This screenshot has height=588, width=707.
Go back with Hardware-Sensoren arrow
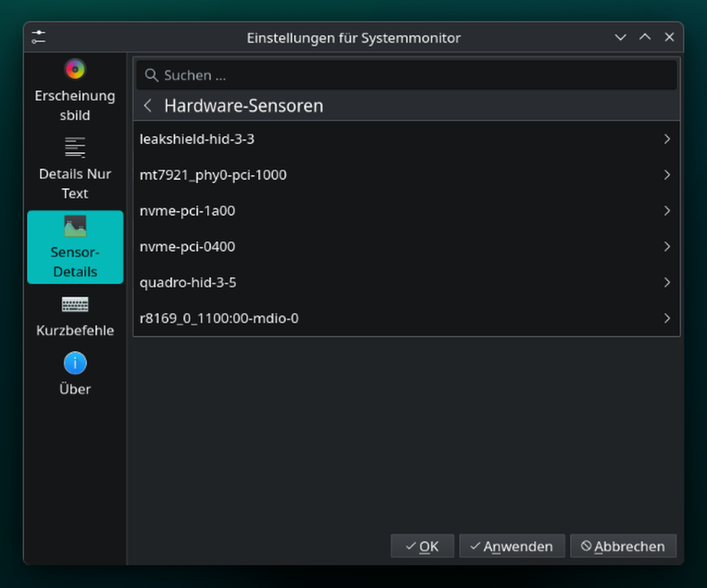click(147, 106)
